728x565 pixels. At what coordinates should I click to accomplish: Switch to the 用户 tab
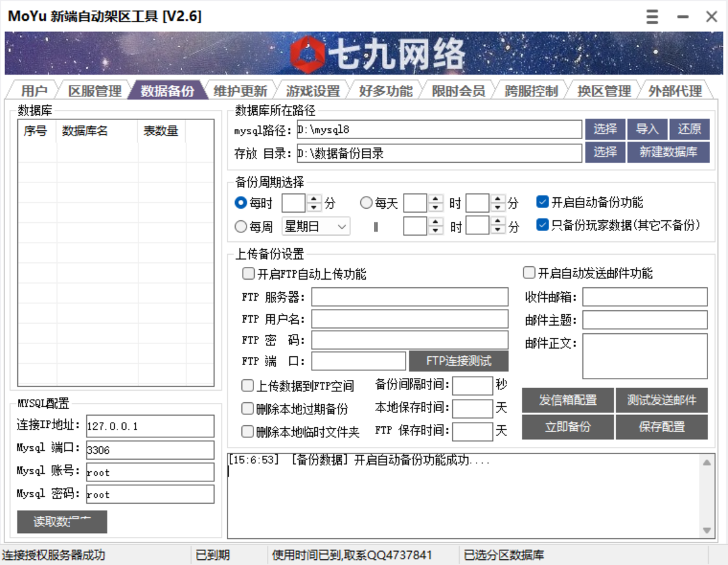click(x=36, y=90)
